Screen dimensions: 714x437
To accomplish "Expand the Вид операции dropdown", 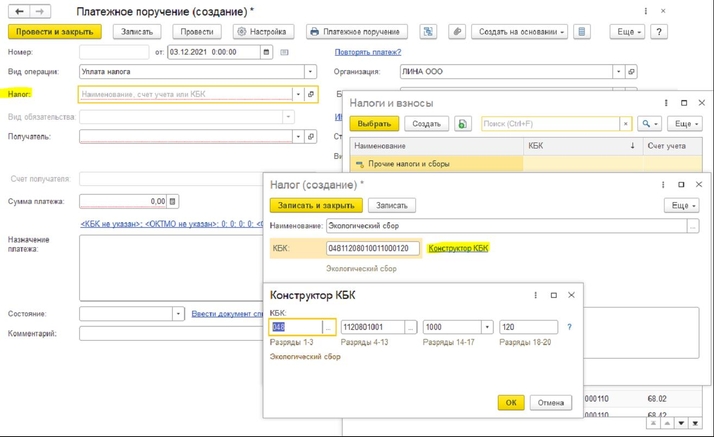I will pos(311,72).
